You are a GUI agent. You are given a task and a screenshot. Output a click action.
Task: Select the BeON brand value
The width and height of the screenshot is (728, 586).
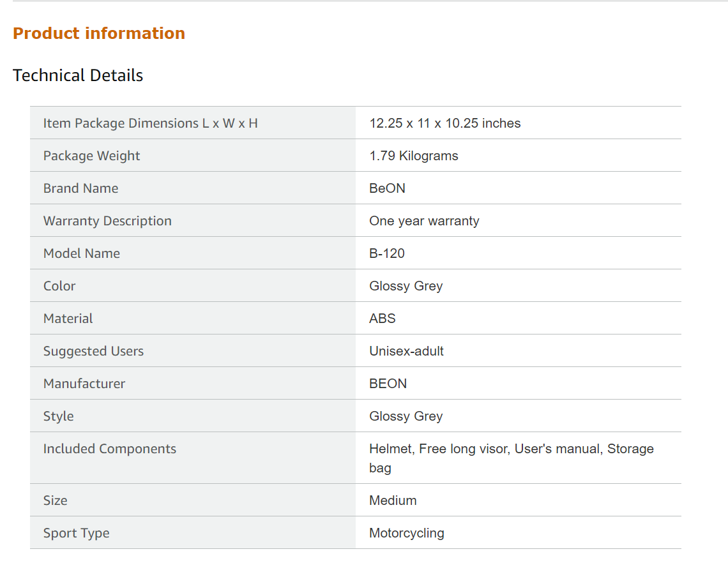click(x=387, y=188)
